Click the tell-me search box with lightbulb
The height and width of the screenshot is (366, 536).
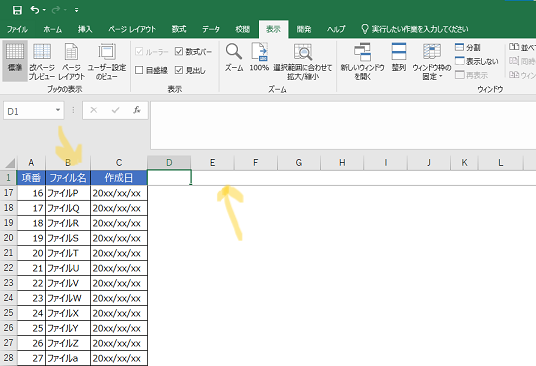click(415, 29)
